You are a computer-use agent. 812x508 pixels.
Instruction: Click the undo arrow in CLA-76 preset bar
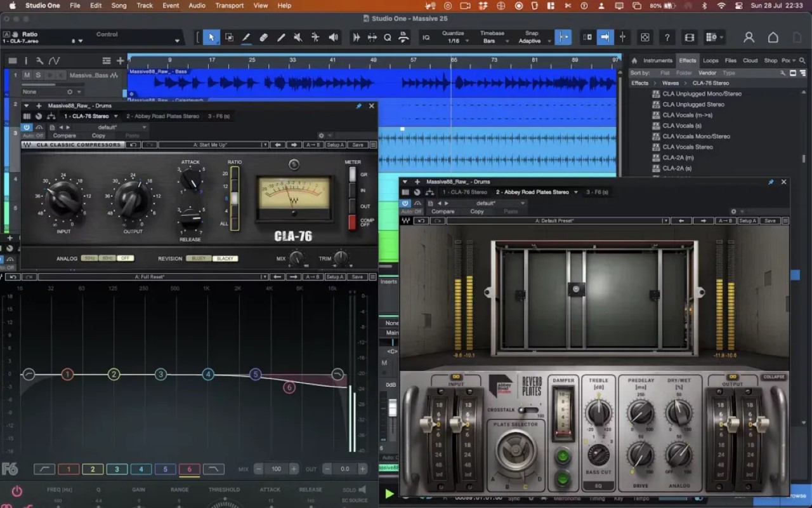pyautogui.click(x=133, y=145)
